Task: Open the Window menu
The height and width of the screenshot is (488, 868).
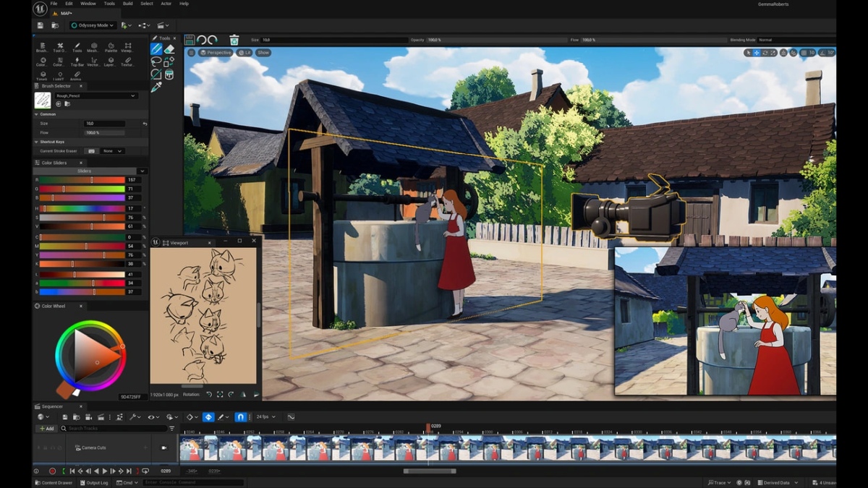Action: pos(88,4)
